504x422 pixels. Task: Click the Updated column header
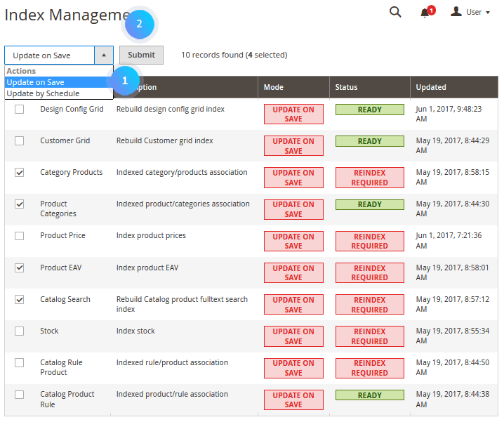[x=454, y=87]
